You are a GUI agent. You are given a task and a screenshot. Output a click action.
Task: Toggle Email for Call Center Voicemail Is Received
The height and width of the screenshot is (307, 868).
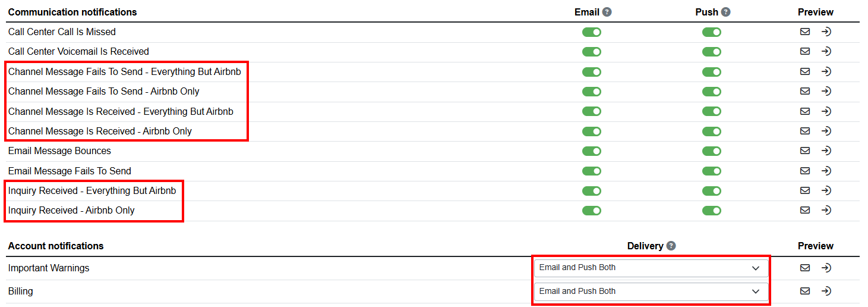point(592,52)
